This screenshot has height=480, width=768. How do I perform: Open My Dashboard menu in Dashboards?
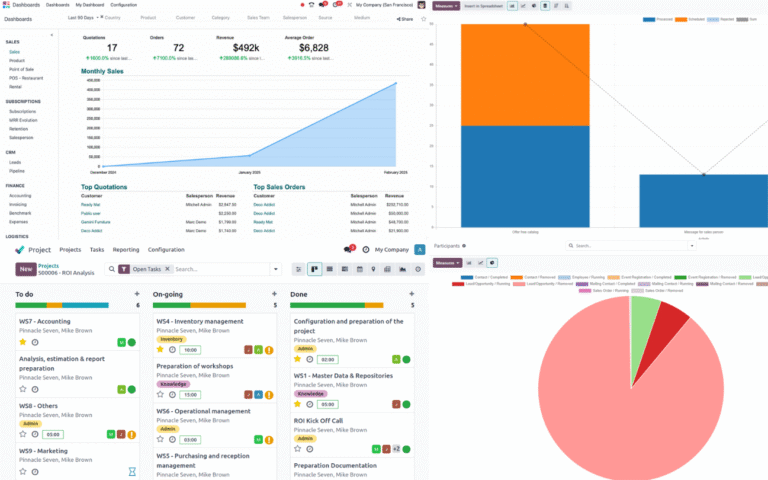coord(90,5)
